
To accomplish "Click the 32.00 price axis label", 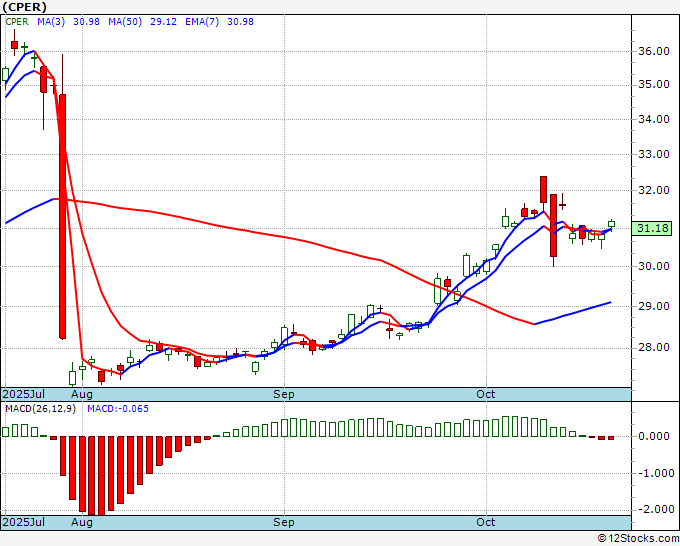I will pos(654,190).
